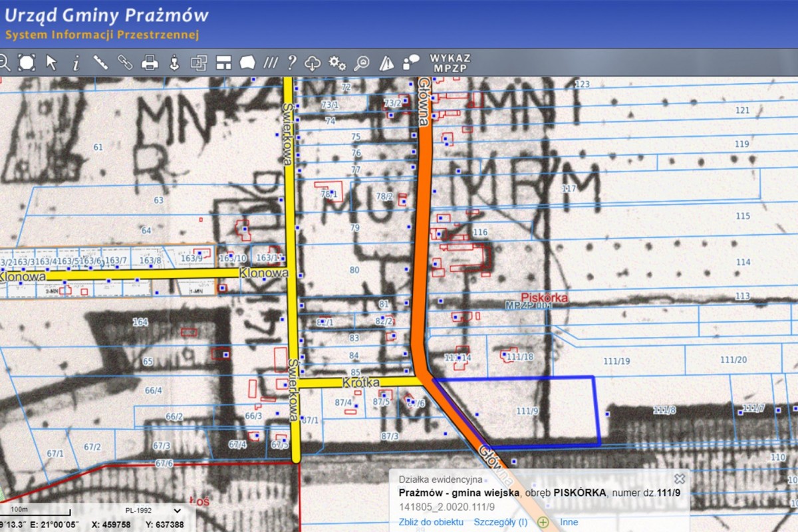Select the arrow pointer tool
This screenshot has height=532, width=798.
pyautogui.click(x=51, y=63)
